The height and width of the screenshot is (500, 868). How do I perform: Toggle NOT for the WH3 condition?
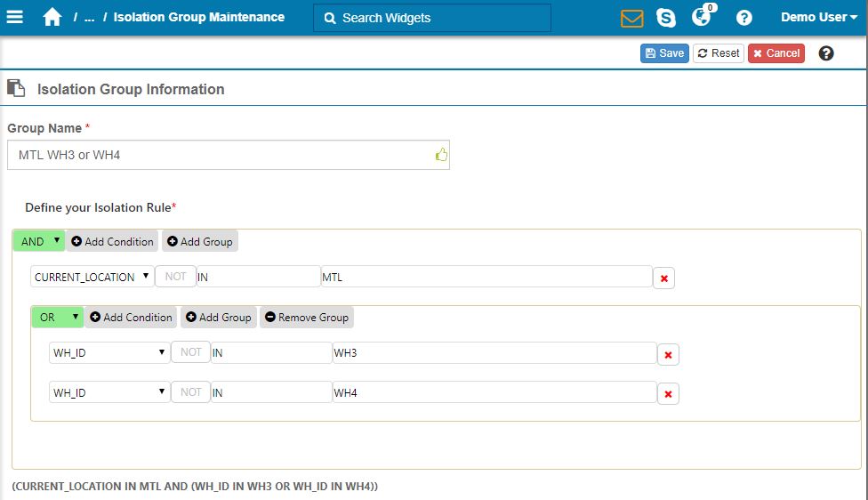tap(191, 352)
